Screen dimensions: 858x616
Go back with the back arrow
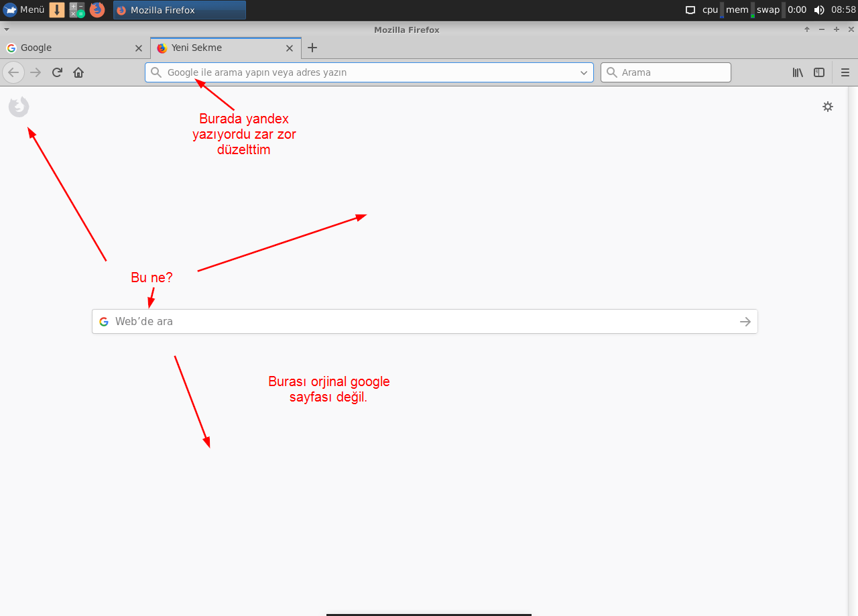coord(13,72)
